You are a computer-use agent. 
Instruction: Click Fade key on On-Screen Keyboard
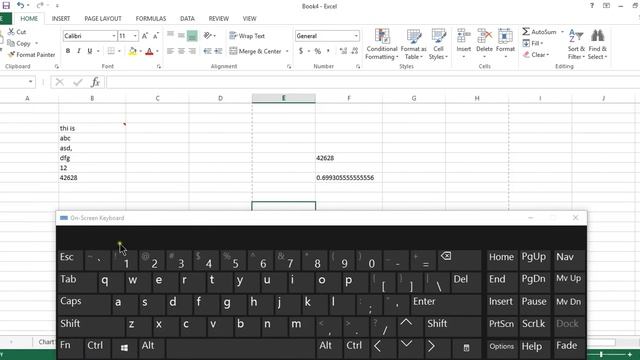pos(568,347)
